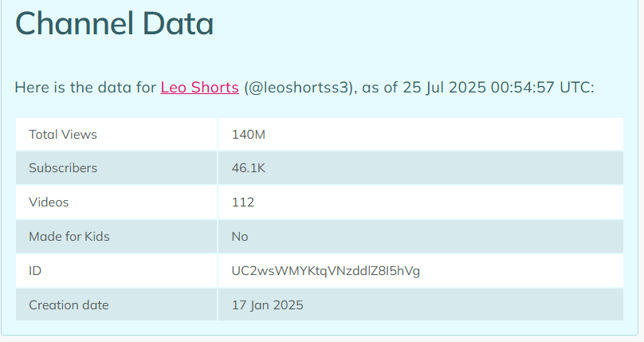
Task: Select the No value for Made for Kids
Action: pos(240,237)
